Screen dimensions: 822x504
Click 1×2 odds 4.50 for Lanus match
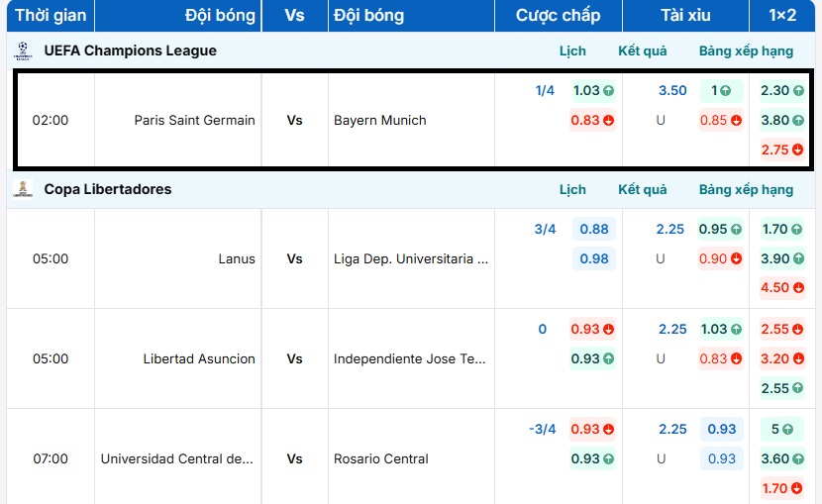[782, 288]
